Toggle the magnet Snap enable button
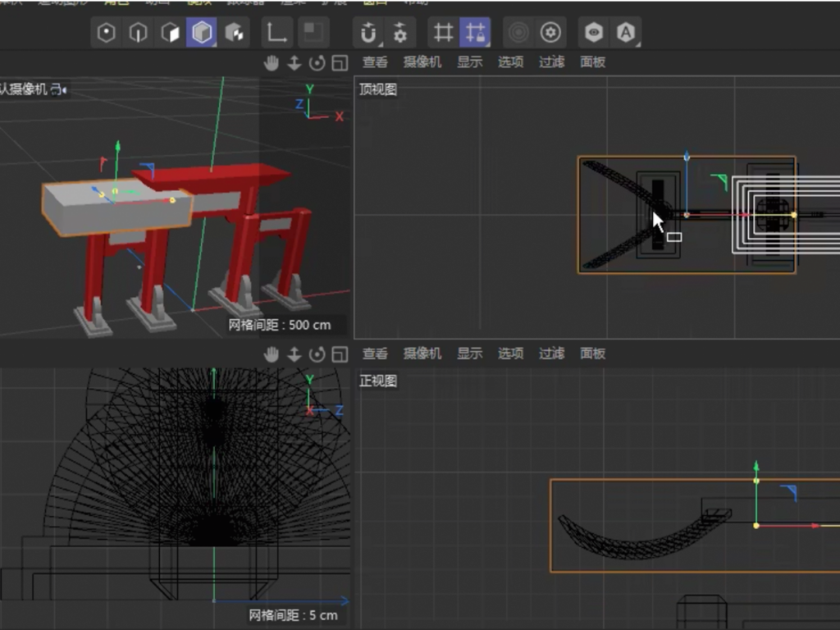 [x=368, y=33]
